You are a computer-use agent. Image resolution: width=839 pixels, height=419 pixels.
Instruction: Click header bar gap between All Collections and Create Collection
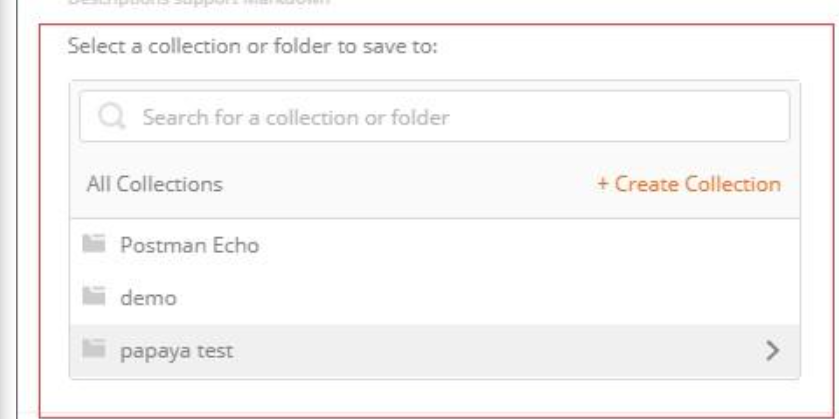coord(410,184)
